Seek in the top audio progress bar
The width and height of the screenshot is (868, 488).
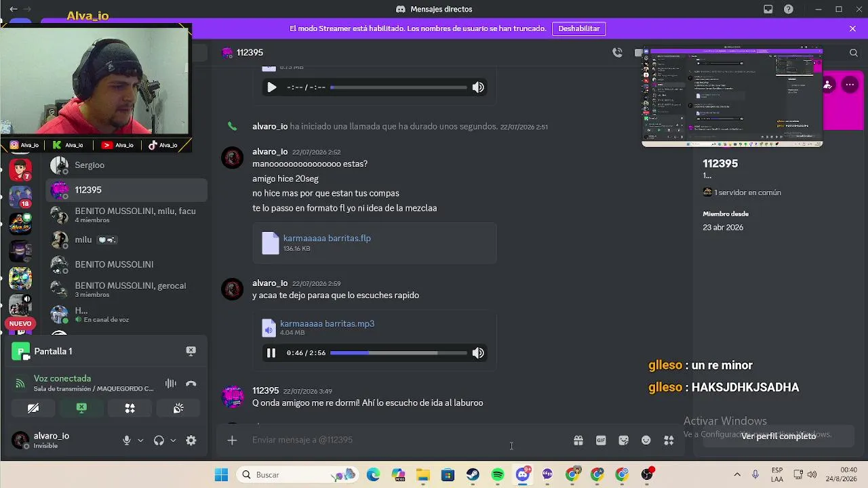coord(399,87)
